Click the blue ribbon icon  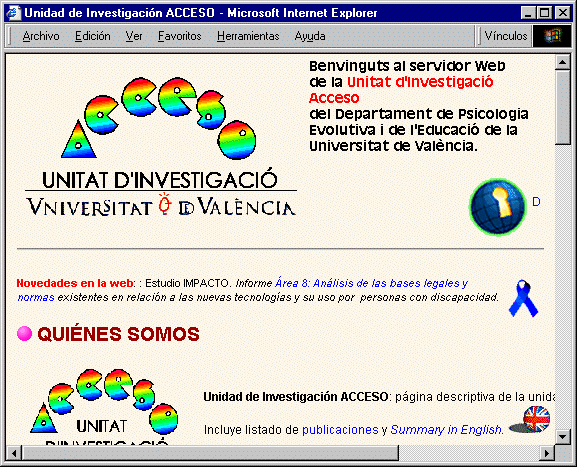pyautogui.click(x=523, y=298)
